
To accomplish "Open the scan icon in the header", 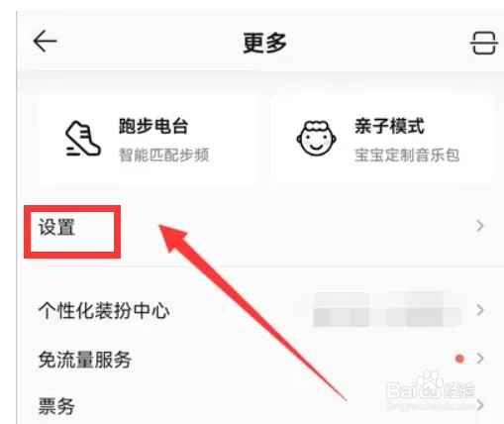I will 484,43.
